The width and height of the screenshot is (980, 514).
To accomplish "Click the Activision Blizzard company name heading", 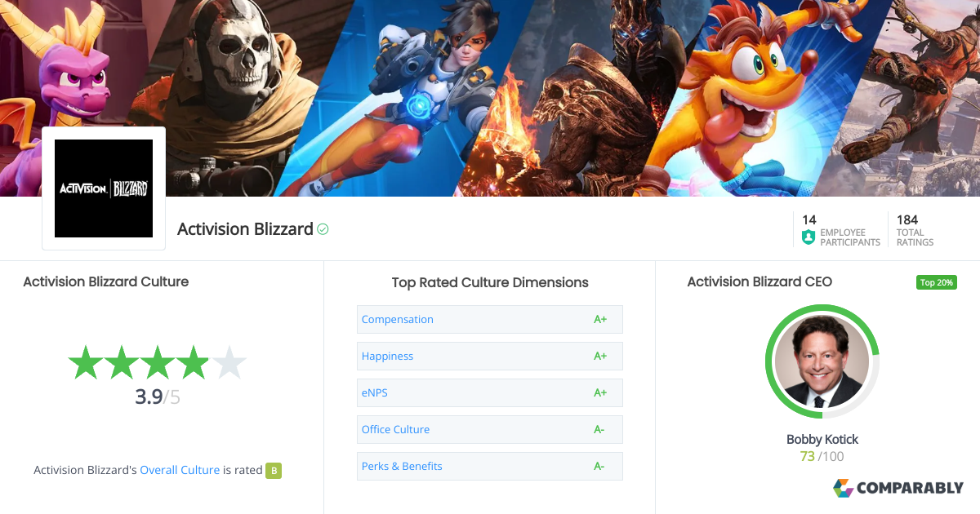I will (245, 229).
